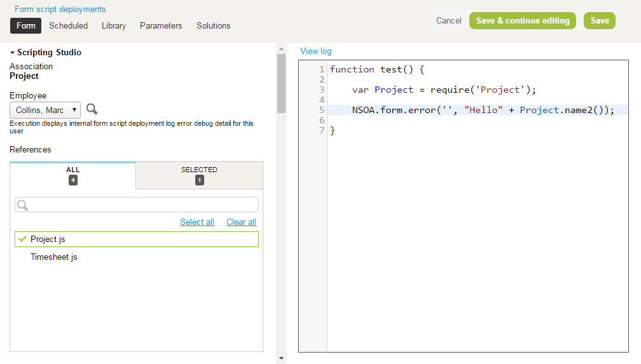
Task: Switch to the Scheduled tab
Action: pyautogui.click(x=68, y=26)
